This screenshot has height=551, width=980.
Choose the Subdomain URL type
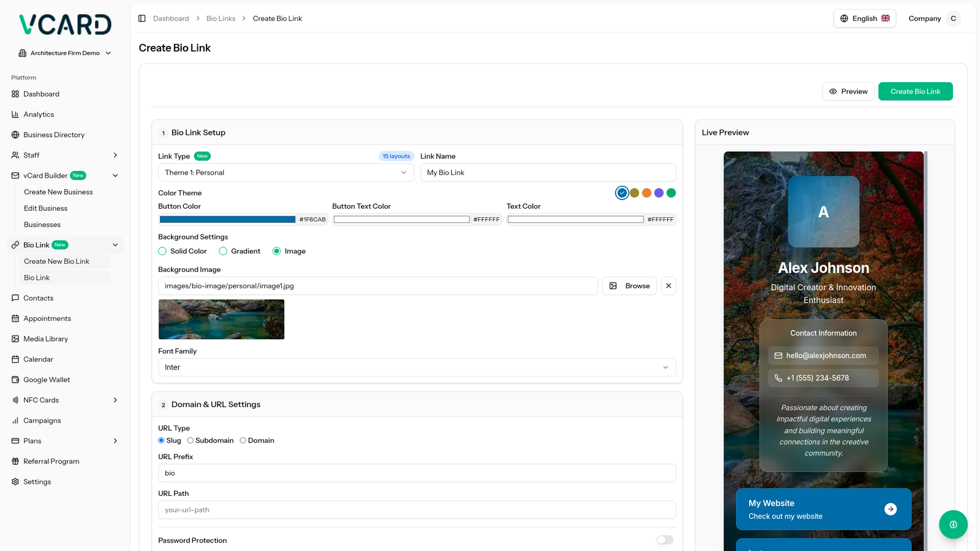pyautogui.click(x=190, y=440)
